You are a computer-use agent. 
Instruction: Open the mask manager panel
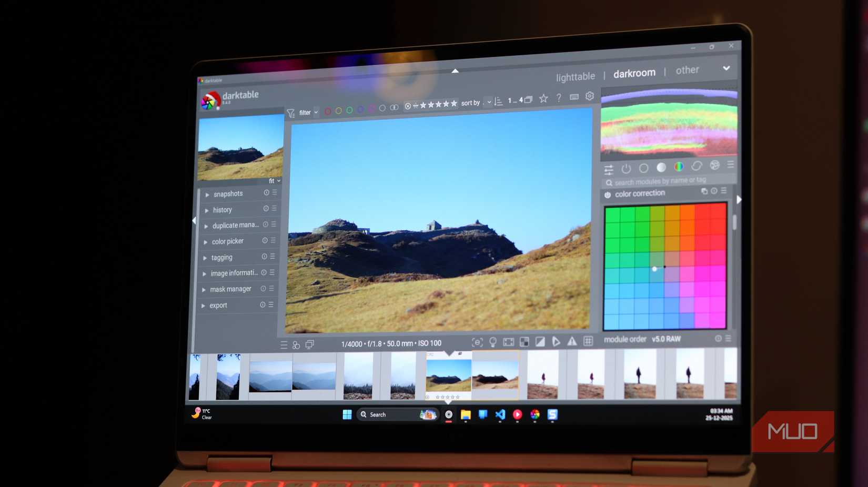(231, 289)
